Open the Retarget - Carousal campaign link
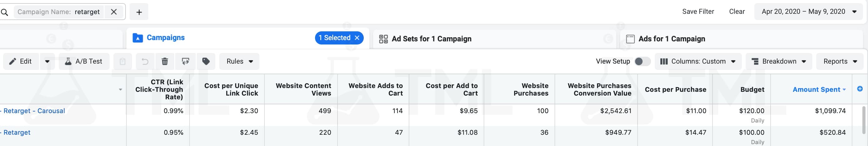This screenshot has height=146, width=868. [x=34, y=111]
